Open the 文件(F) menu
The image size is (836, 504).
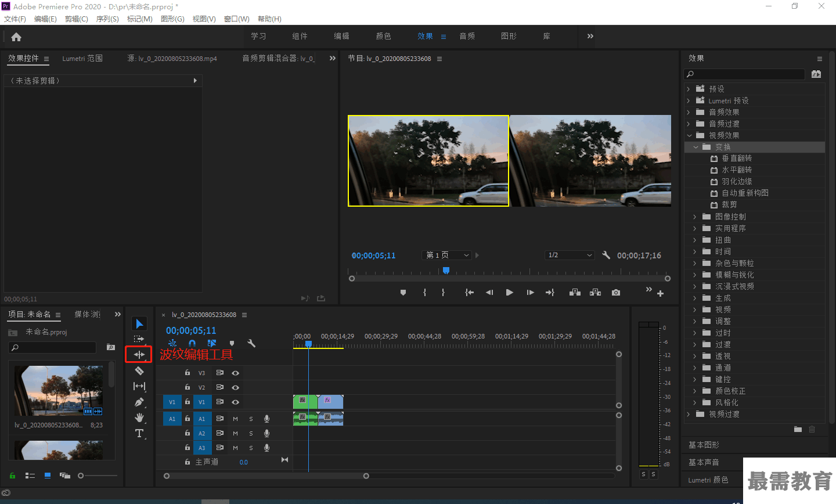point(15,19)
